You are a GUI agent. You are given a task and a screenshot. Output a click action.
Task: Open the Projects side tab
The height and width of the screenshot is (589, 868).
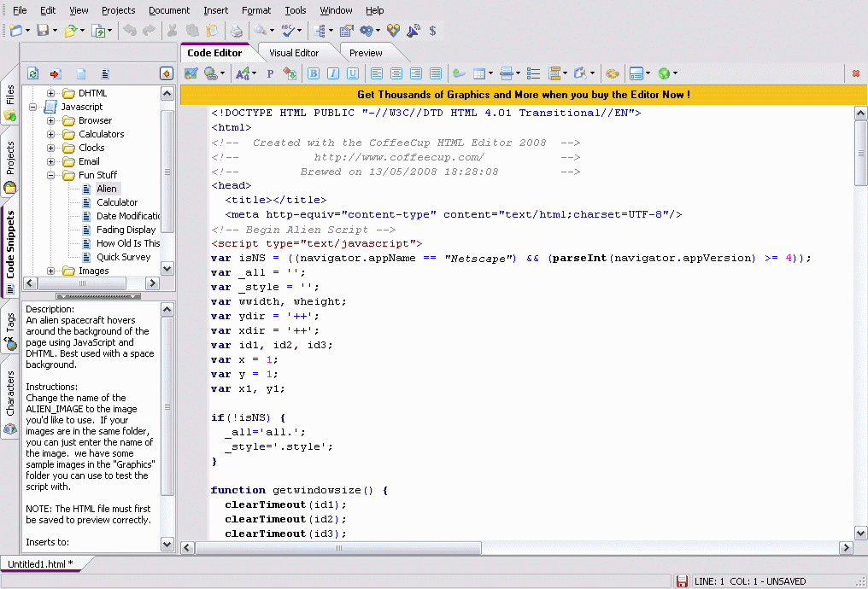pyautogui.click(x=10, y=166)
